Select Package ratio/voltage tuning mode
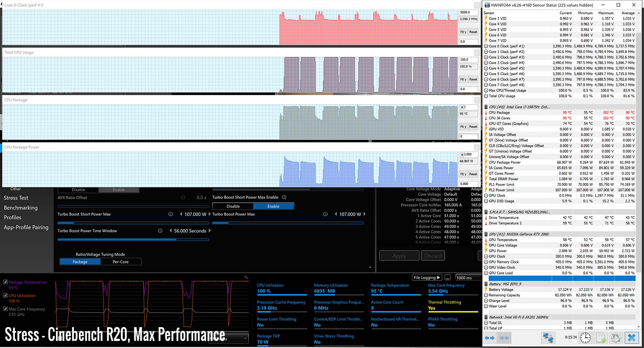 [x=80, y=262]
